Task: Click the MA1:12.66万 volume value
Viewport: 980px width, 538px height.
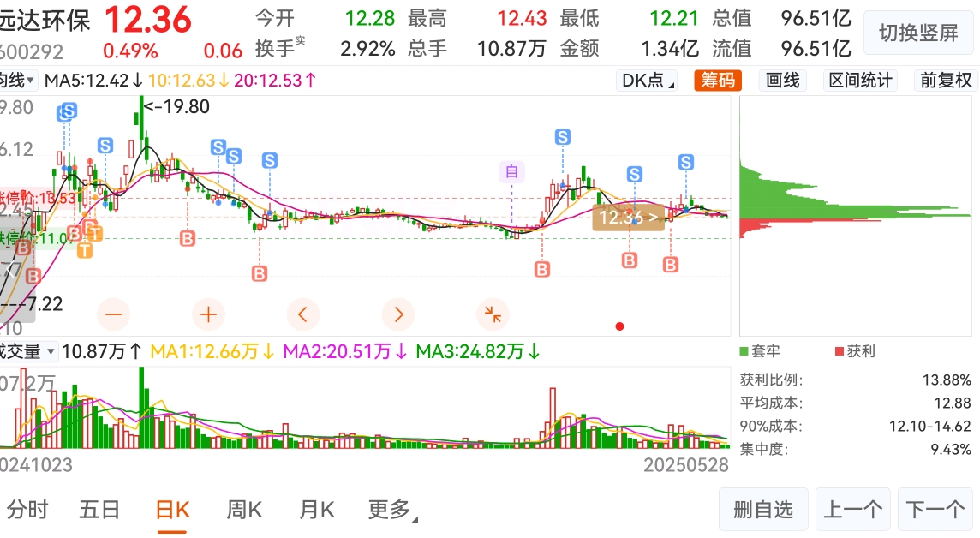Action: pyautogui.click(x=212, y=352)
